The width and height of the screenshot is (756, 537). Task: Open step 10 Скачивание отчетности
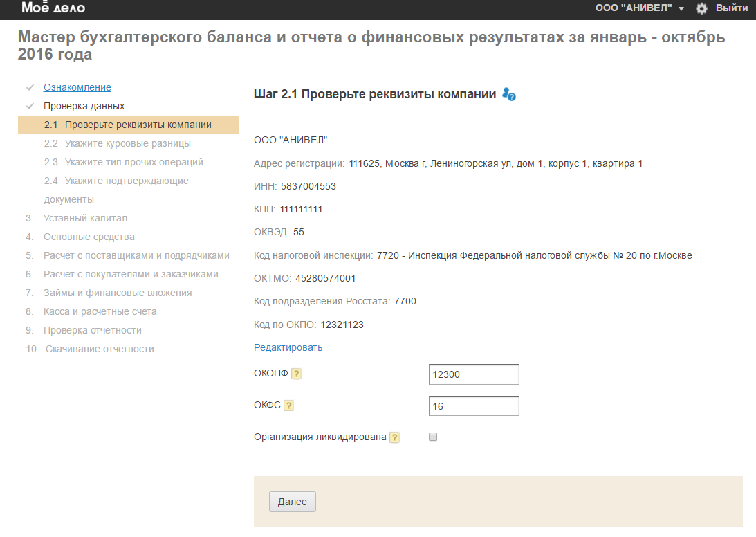(100, 349)
